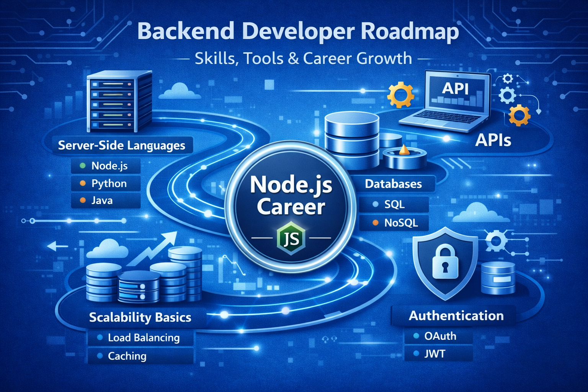Image resolution: width=588 pixels, height=392 pixels.
Task: Select the APIs menu label
Action: (x=493, y=140)
